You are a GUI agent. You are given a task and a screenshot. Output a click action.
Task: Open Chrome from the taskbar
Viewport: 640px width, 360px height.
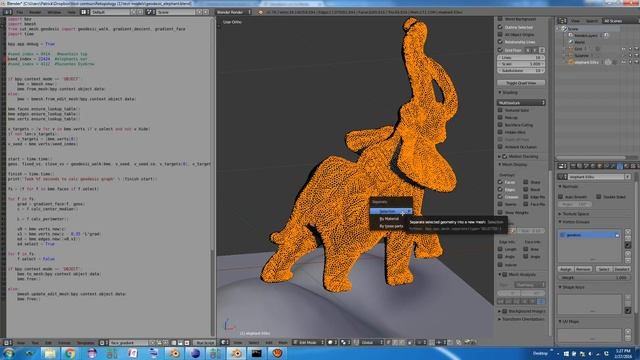[x=70, y=353]
